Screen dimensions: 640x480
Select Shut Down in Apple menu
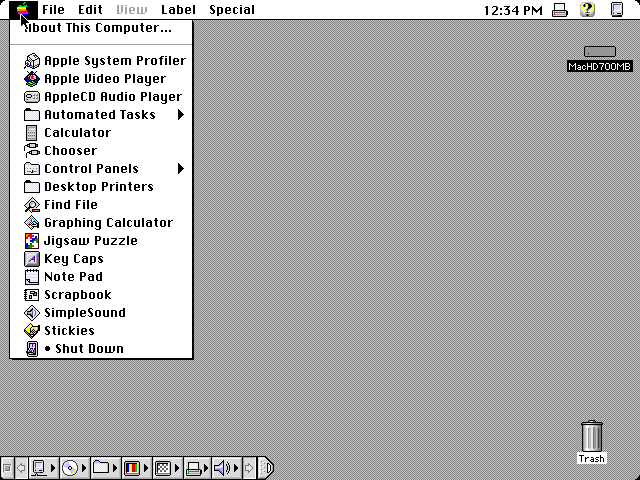point(101,349)
